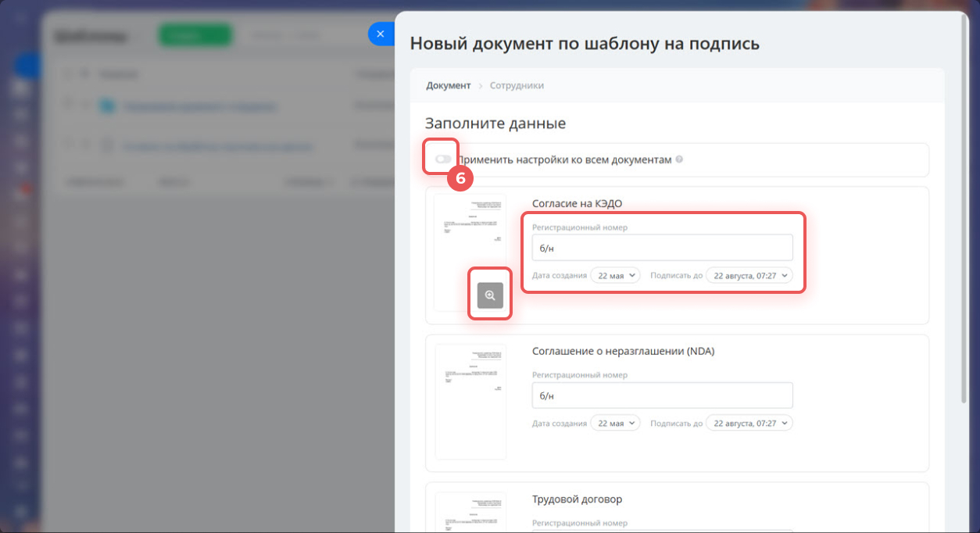
Task: Open creation date dropdown for NDA agreement
Action: click(615, 423)
